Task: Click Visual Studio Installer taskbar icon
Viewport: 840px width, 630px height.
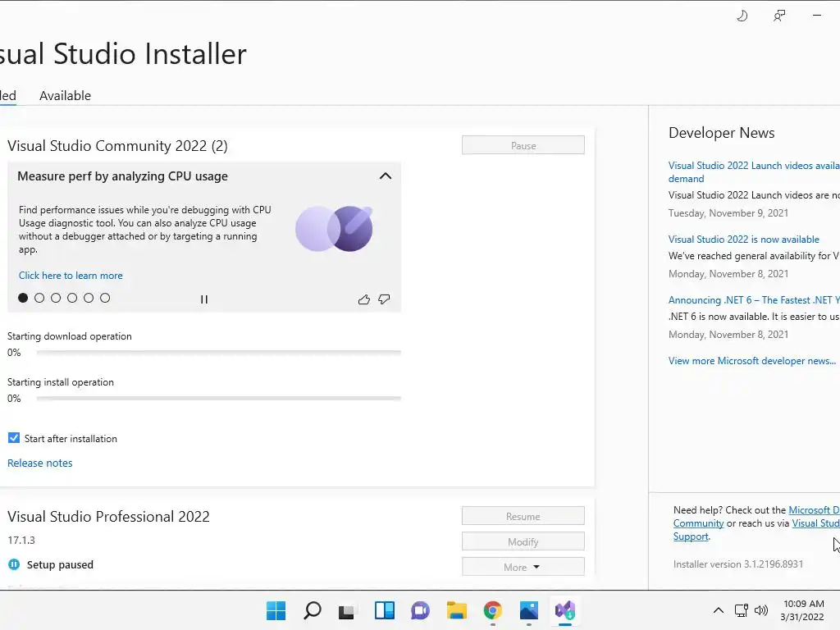Action: (565, 610)
